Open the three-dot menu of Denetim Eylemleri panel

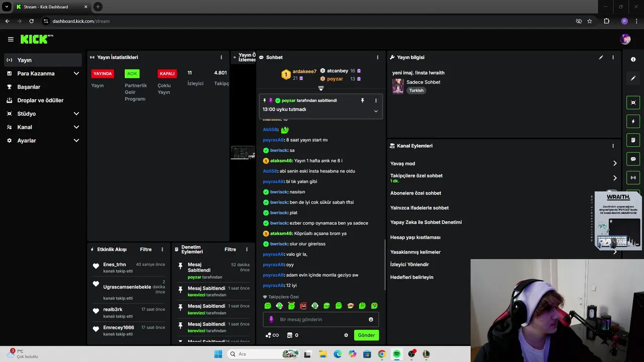247,249
